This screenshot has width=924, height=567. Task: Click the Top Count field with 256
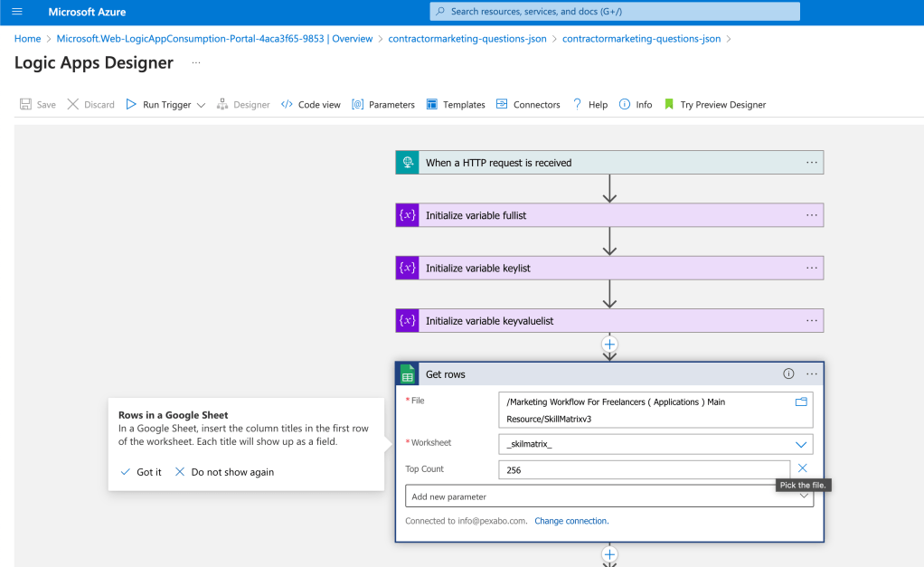[644, 469]
